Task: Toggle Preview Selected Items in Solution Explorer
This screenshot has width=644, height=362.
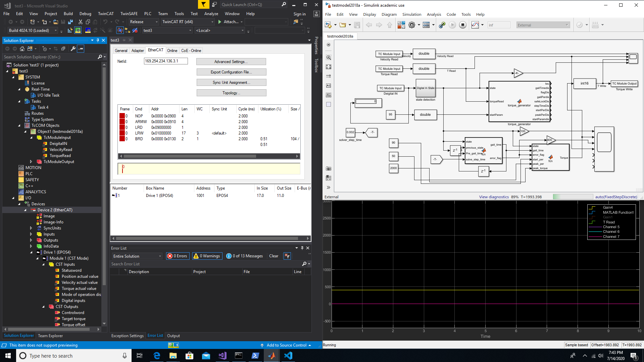Action: [x=81, y=49]
